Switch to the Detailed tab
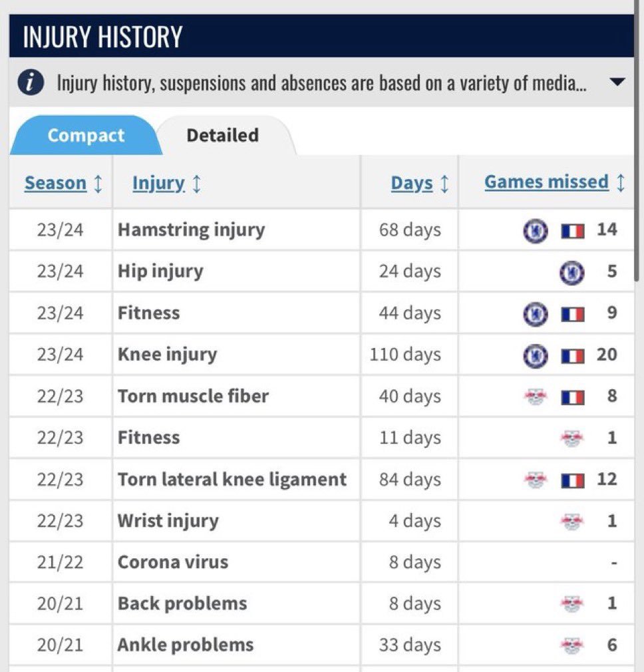The width and height of the screenshot is (644, 672). pyautogui.click(x=222, y=135)
